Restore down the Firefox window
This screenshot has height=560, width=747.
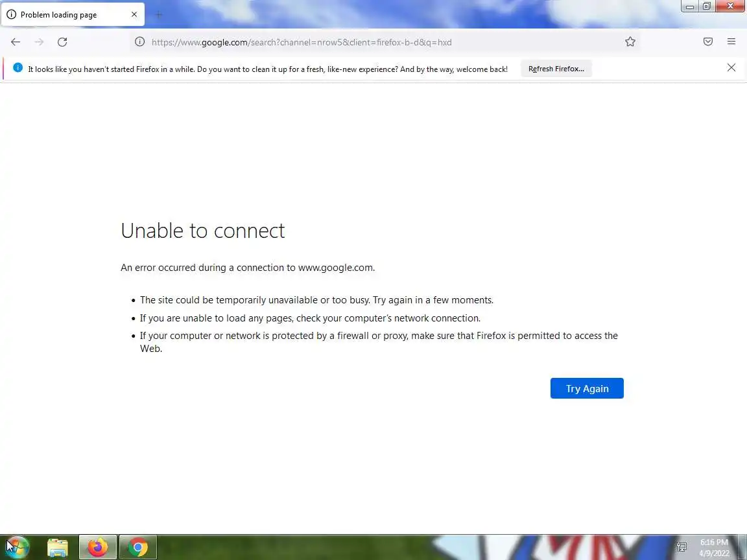tap(707, 6)
